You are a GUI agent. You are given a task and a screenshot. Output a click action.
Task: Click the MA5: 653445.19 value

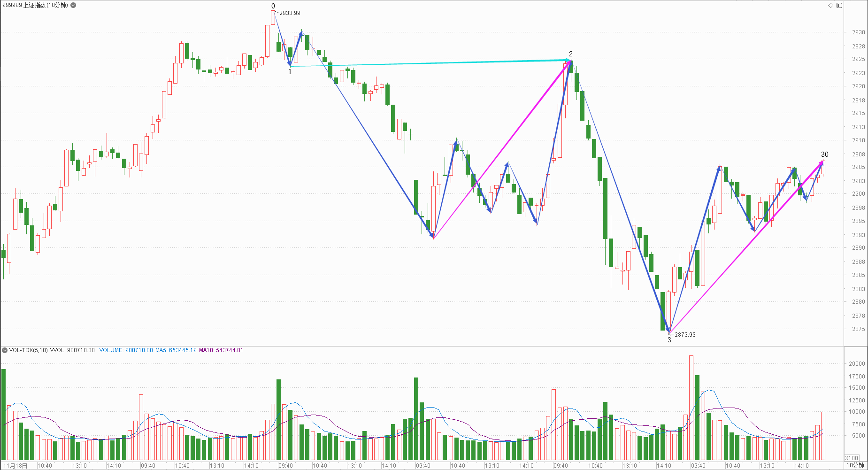coord(176,350)
